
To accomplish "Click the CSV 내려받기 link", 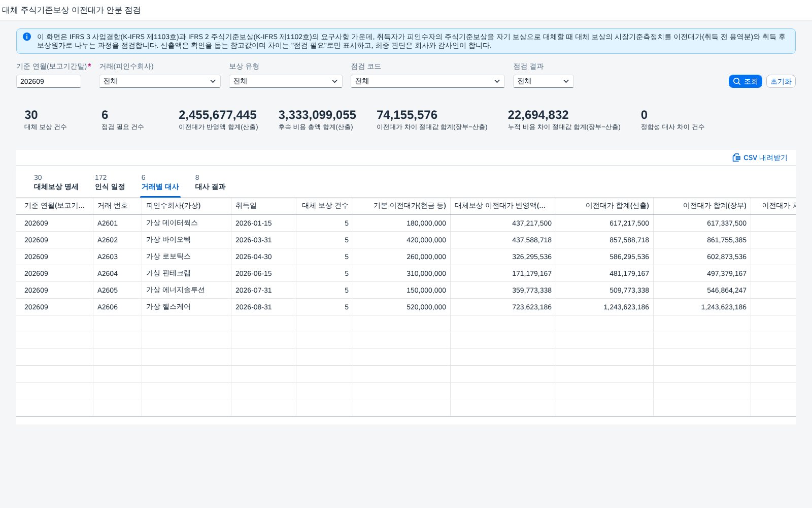I will point(760,157).
